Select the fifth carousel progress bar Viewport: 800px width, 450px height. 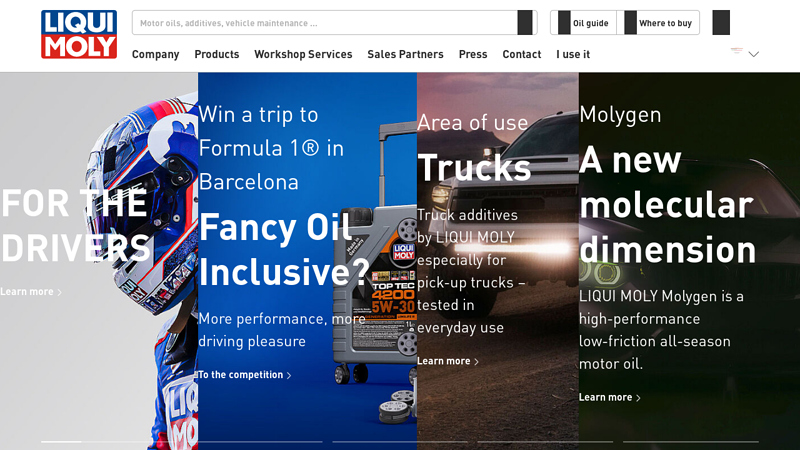pos(691,442)
